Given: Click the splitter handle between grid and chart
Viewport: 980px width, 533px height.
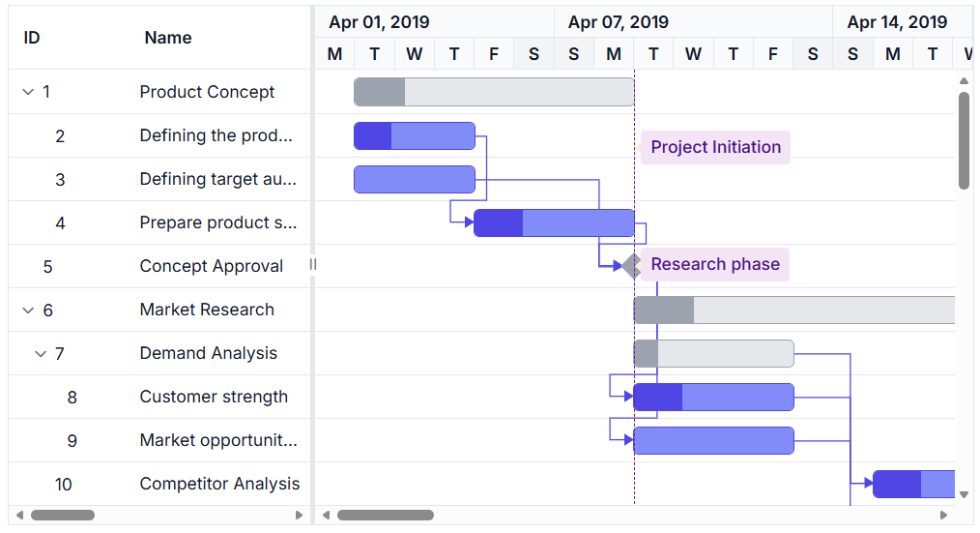Looking at the screenshot, I should (313, 265).
